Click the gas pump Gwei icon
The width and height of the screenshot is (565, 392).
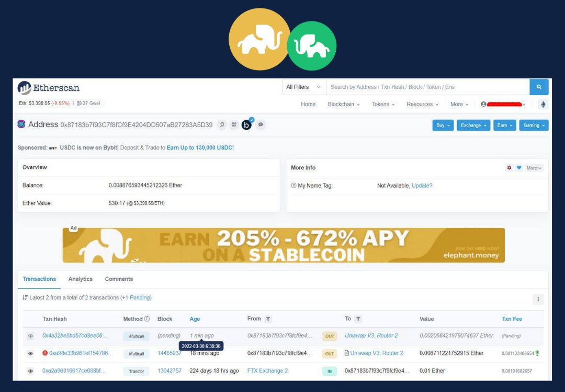click(x=80, y=103)
